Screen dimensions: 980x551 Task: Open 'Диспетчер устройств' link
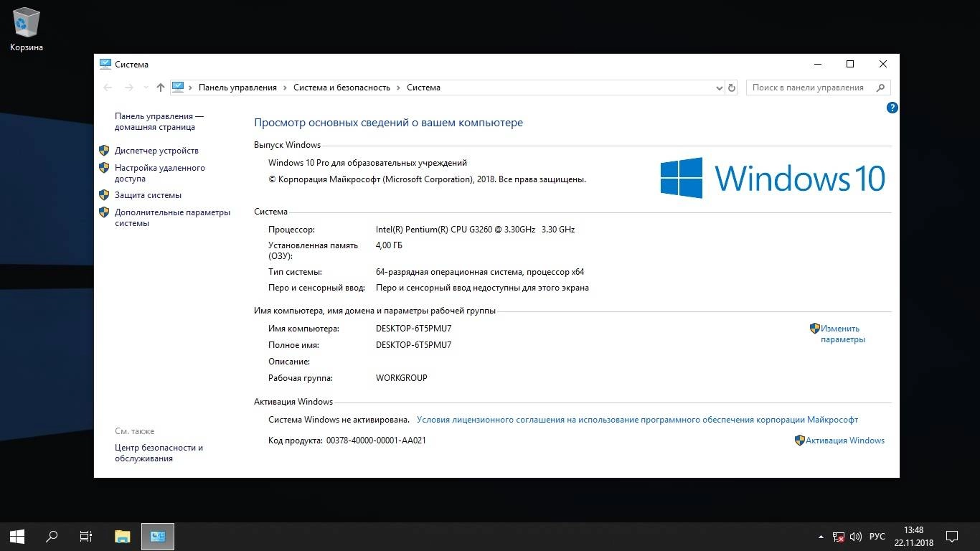click(156, 151)
